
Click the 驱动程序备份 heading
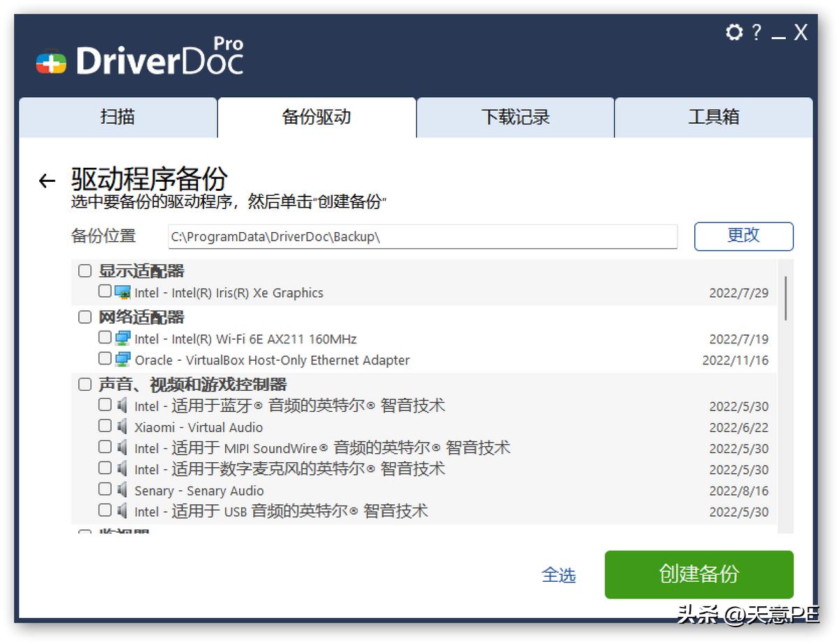point(150,178)
